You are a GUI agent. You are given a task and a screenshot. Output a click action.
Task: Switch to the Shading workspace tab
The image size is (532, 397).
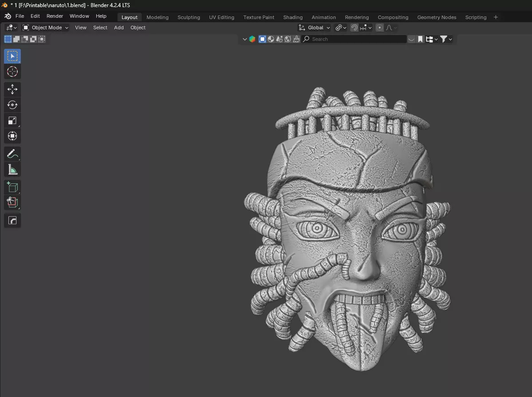coord(293,17)
